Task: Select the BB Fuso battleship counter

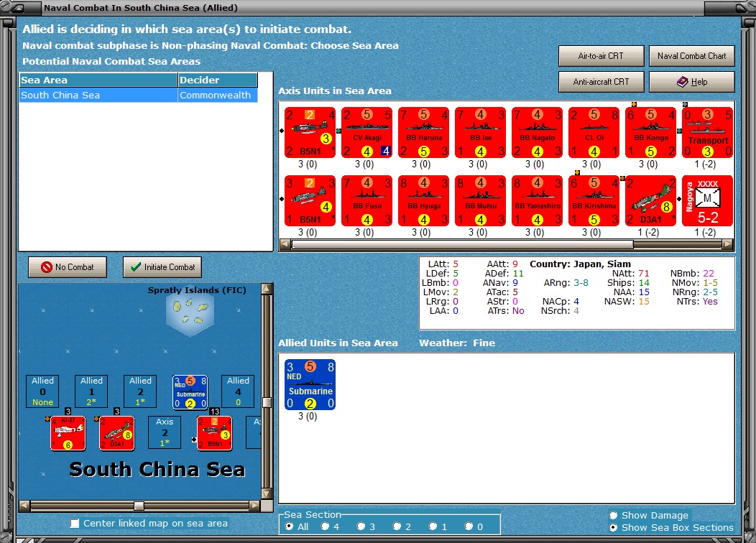Action: 367,200
